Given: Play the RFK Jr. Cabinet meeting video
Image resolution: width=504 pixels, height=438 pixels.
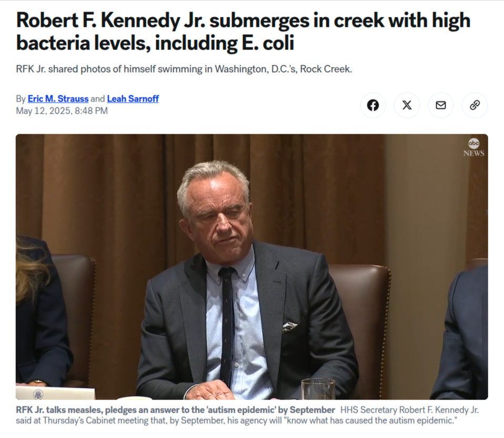Looking at the screenshot, I should (x=251, y=266).
